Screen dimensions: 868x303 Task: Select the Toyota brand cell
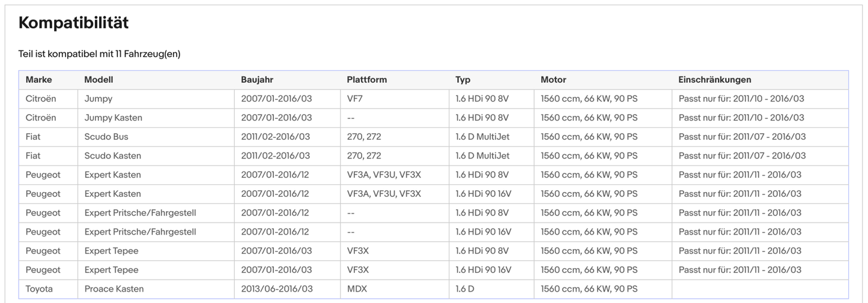click(39, 289)
